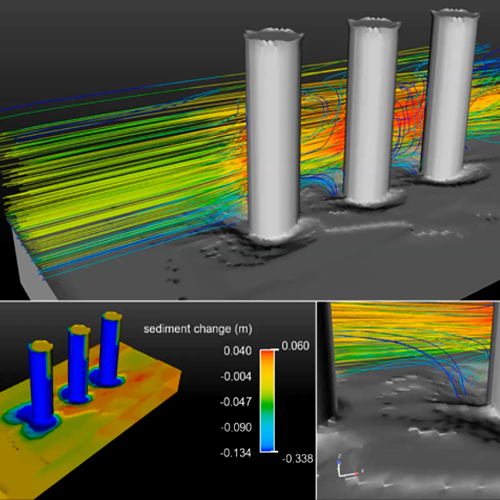Click the 0.040 legend tick label
Image resolution: width=500 pixels, height=500 pixels.
(237, 351)
